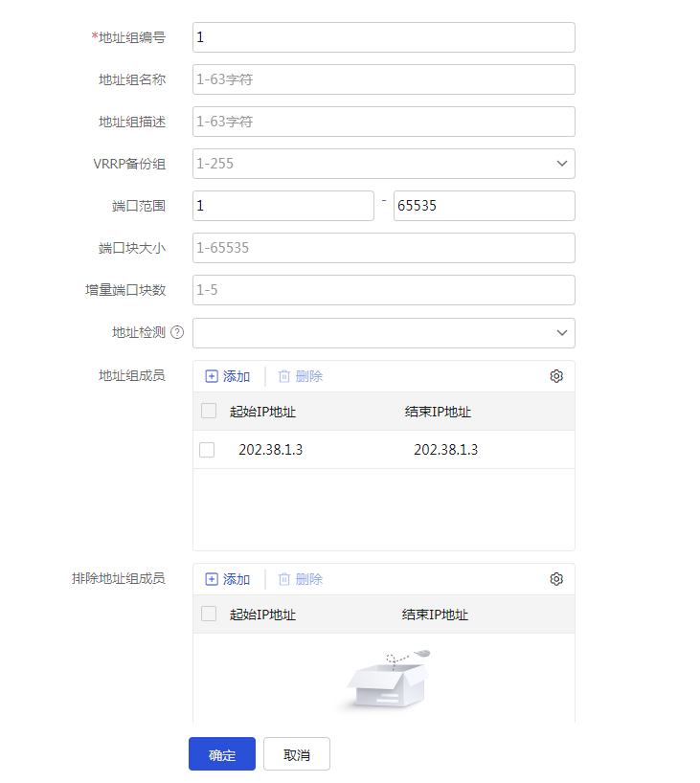
Task: Click 删除 trash icon for 地址组成员
Action: click(x=284, y=376)
